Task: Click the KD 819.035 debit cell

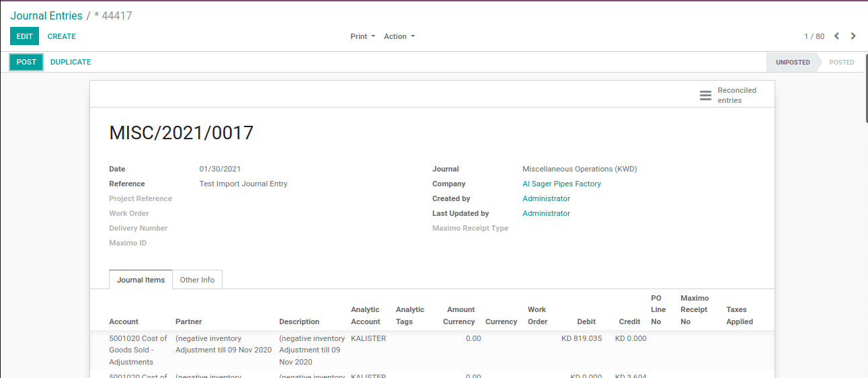Action: (x=582, y=338)
